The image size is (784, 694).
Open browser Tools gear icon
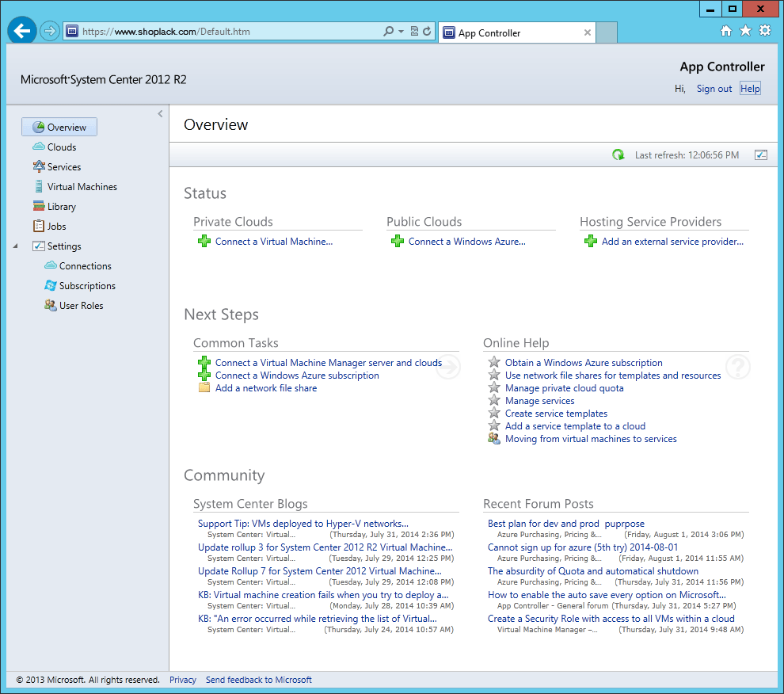[765, 31]
